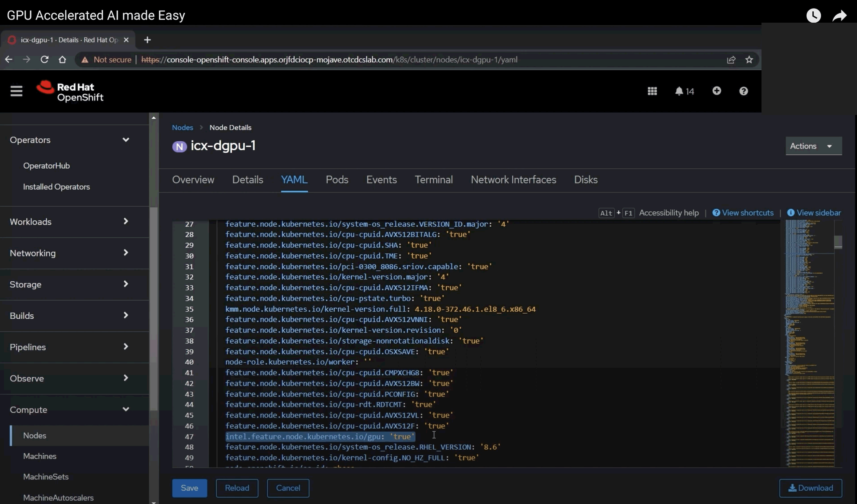Open the application launcher grid icon

652,91
